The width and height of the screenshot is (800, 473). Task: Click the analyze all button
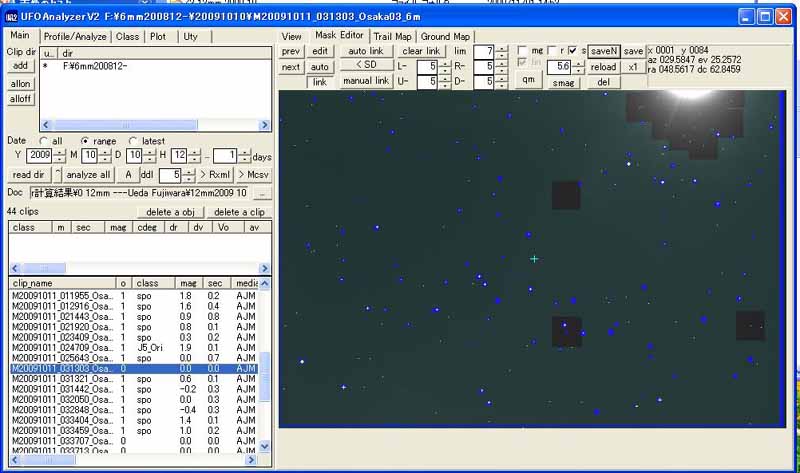(x=88, y=175)
